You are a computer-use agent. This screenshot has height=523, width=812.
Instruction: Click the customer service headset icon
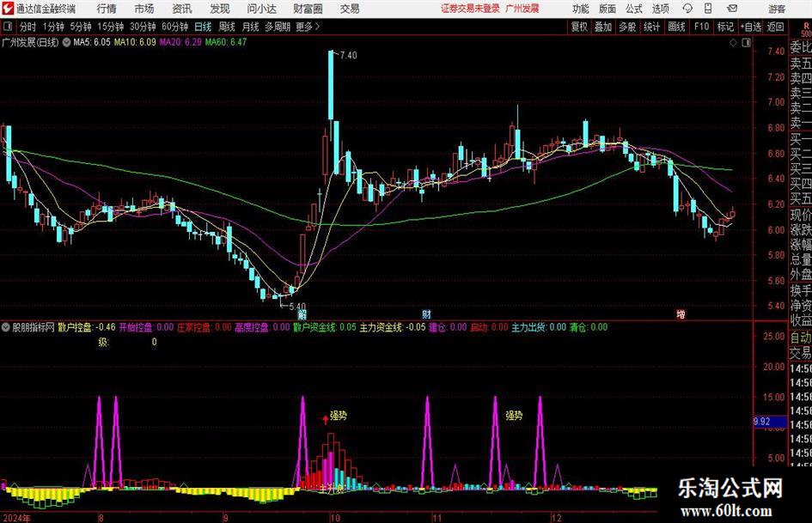pos(687,9)
